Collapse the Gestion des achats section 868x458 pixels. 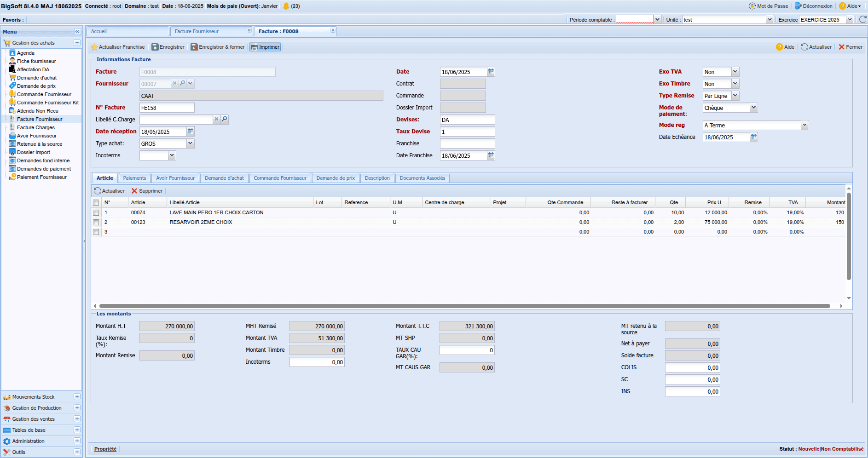77,43
